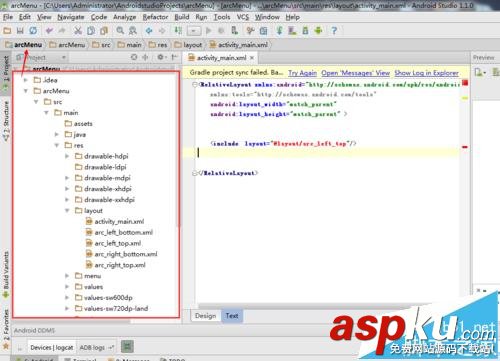This screenshot has height=361, width=500.
Task: Click the Collapse All icon in Project panel
Action: (x=145, y=57)
